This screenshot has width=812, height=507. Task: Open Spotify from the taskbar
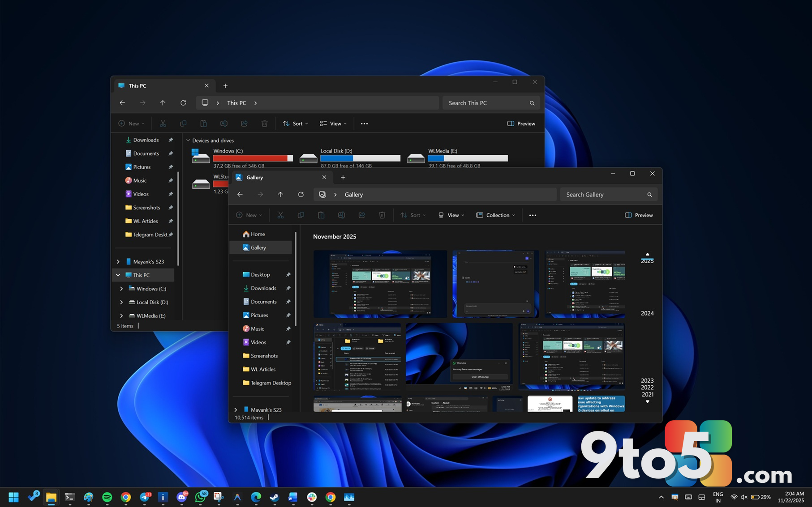click(107, 497)
